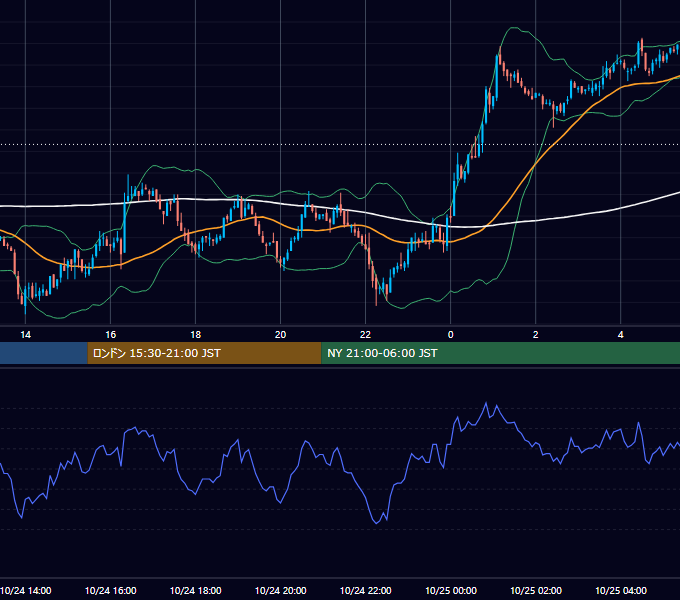Click the 10/24 18:00 timestamp label
Image resolution: width=680 pixels, height=600 pixels.
point(196,590)
